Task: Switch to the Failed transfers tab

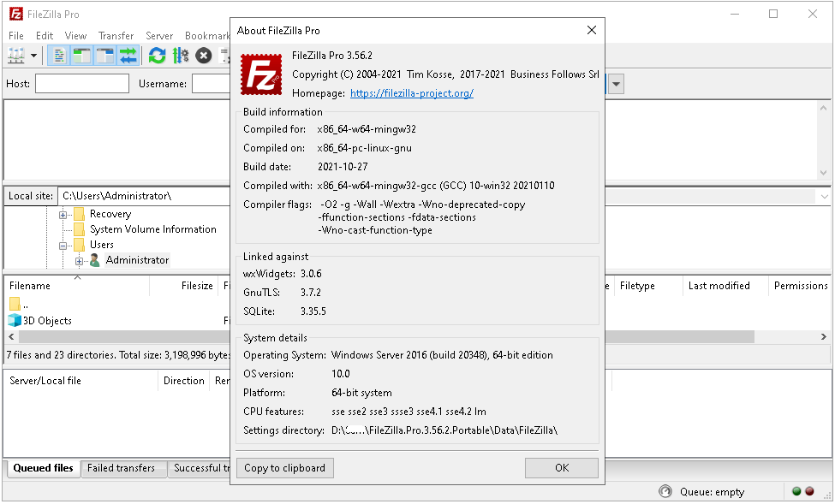Action: tap(122, 468)
